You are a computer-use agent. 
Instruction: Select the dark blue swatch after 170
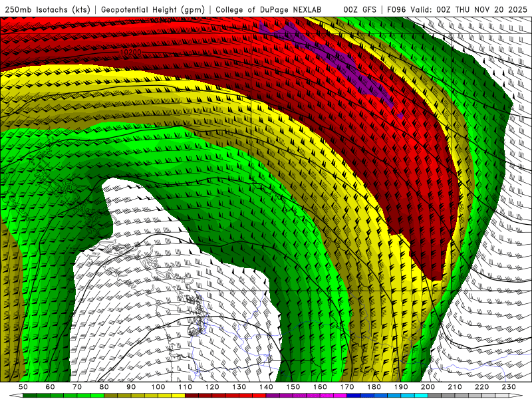(354, 396)
